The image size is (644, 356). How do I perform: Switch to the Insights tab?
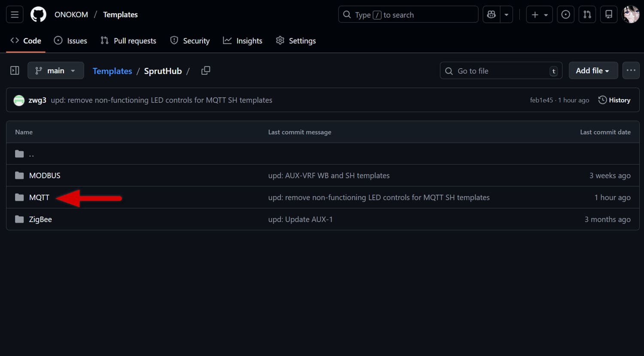click(x=243, y=40)
